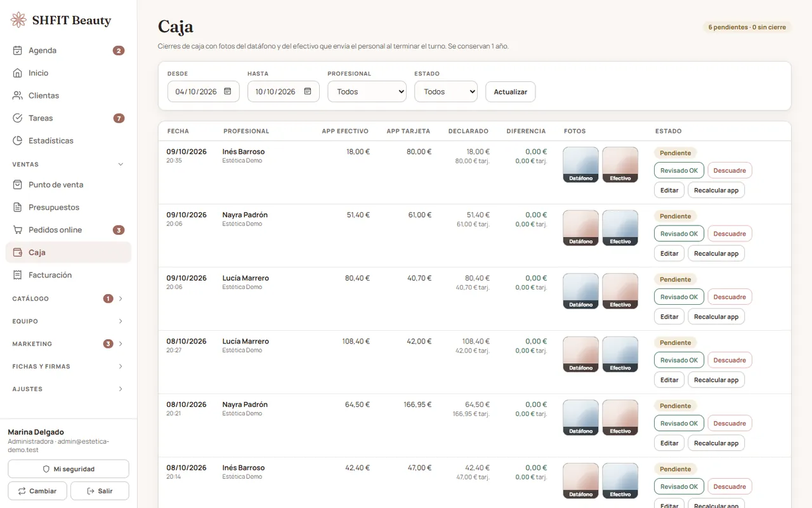Open Facturación page
The width and height of the screenshot is (812, 508).
[x=69, y=275]
